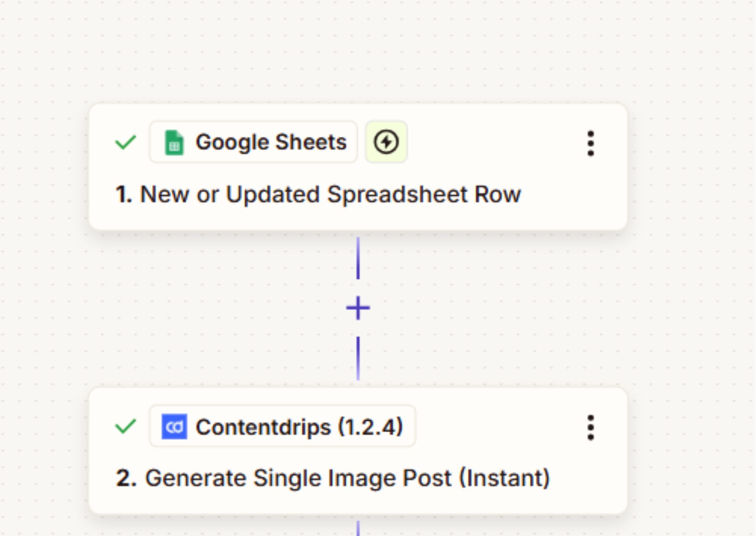Open "New or Updated Spreadsheet Row" trigger title
This screenshot has height=536, width=756.
330,194
